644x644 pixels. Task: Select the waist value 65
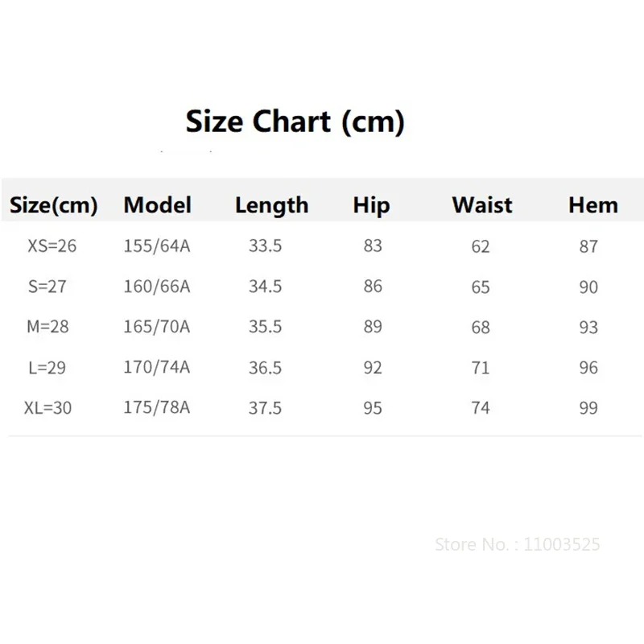[x=481, y=287]
